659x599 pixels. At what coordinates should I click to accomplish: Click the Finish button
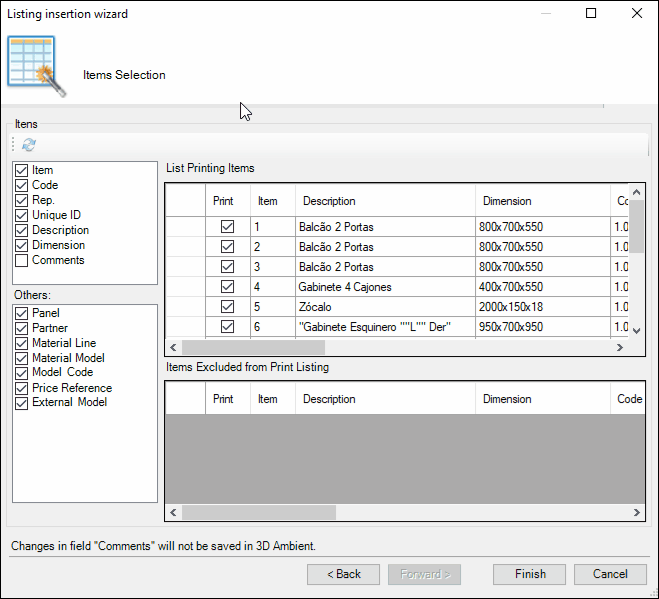click(529, 574)
